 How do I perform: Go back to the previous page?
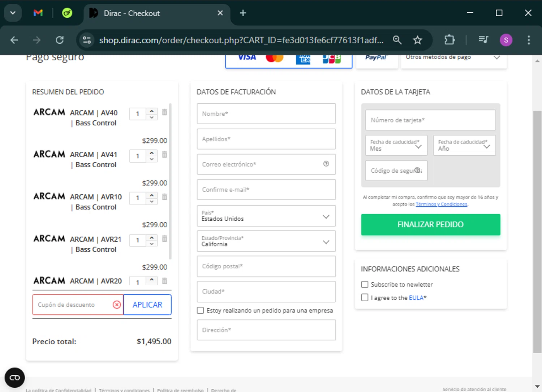coord(14,40)
